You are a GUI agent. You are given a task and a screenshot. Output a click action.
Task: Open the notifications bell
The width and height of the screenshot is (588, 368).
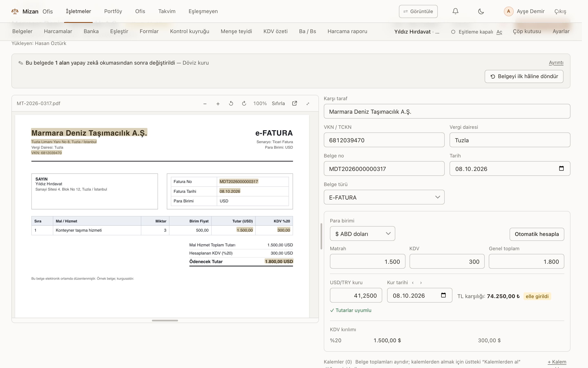coord(455,11)
